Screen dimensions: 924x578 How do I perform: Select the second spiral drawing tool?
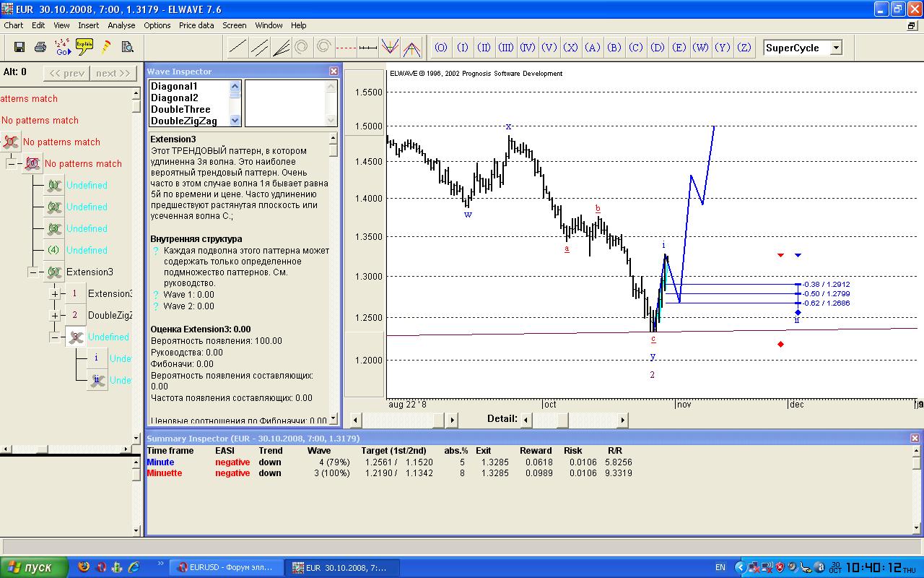pos(324,47)
